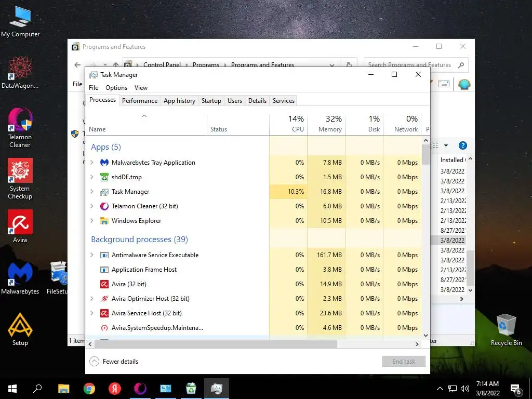Open the help icon in Programs and Features
The height and width of the screenshot is (399, 532).
(x=463, y=145)
